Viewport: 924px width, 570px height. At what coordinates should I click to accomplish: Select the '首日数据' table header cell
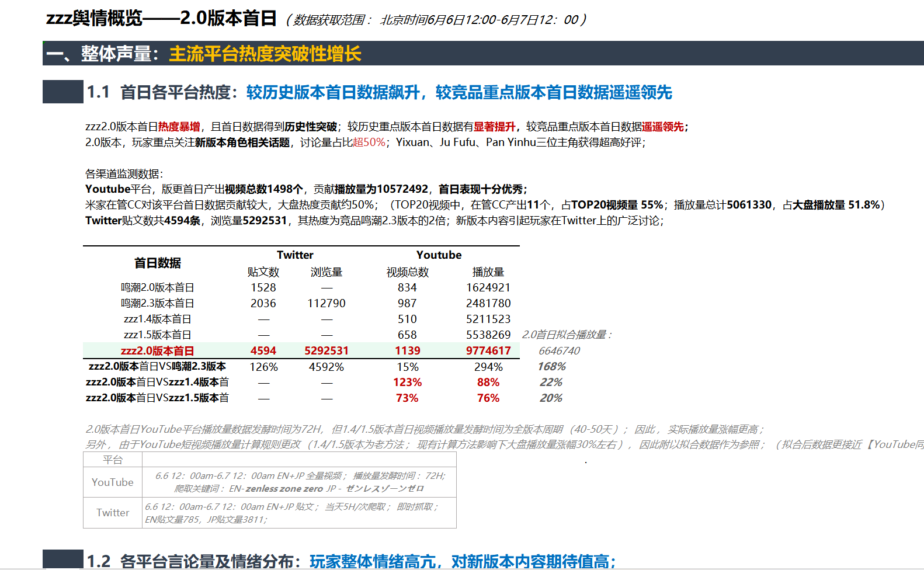158,263
